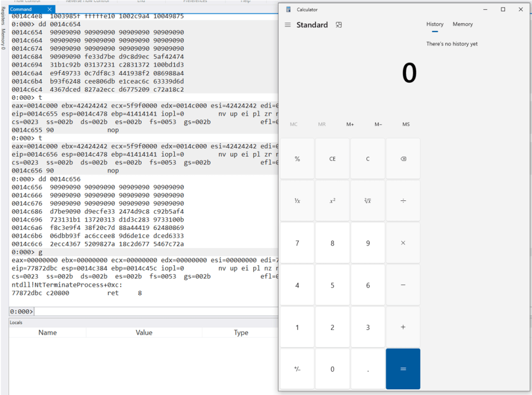Click the MS memory store button
This screenshot has height=395, width=532.
click(406, 125)
